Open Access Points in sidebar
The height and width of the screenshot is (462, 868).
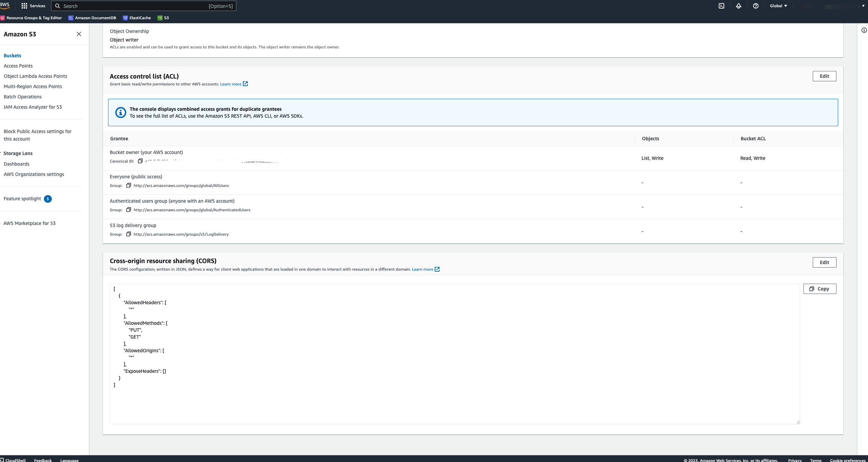[18, 66]
